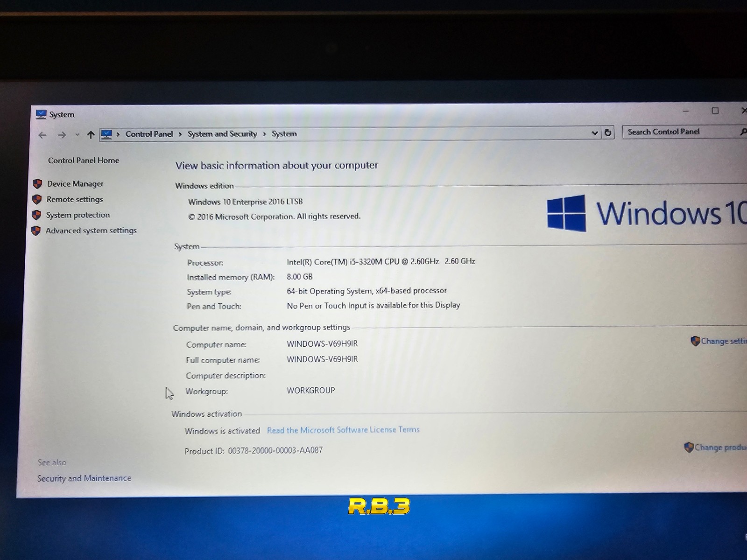The image size is (747, 560).
Task: Click shield icon beside Advanced system settings
Action: click(35, 231)
